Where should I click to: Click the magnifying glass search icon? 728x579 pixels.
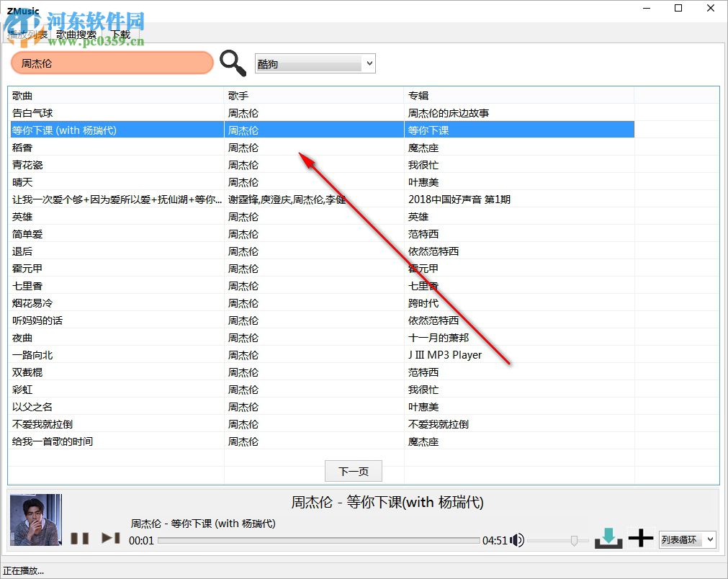coord(232,63)
